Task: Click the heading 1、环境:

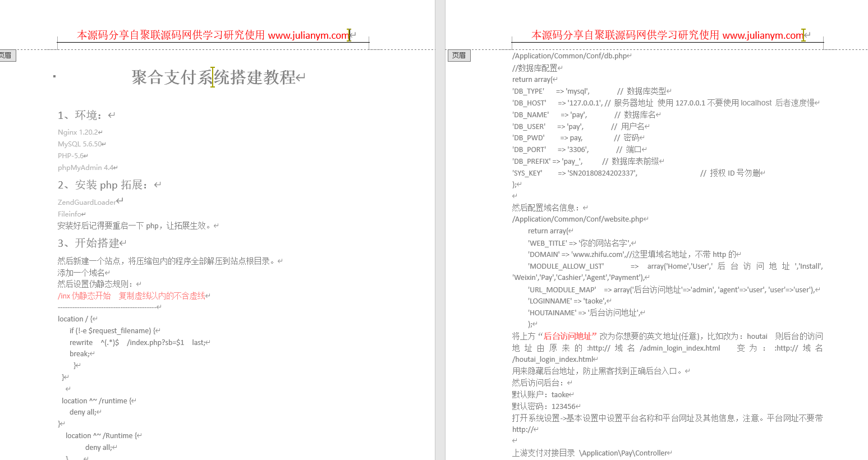Action: (82, 115)
